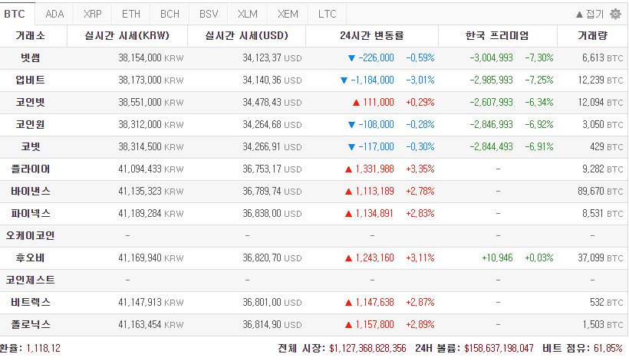Click the -3,004,993 premium value
Image resolution: width=629 pixels, height=364 pixels.
(492, 58)
